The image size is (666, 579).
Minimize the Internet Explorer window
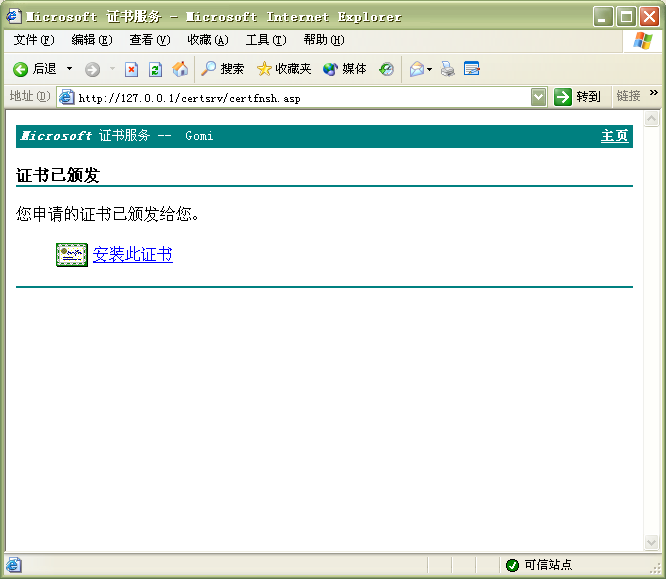[x=603, y=17]
